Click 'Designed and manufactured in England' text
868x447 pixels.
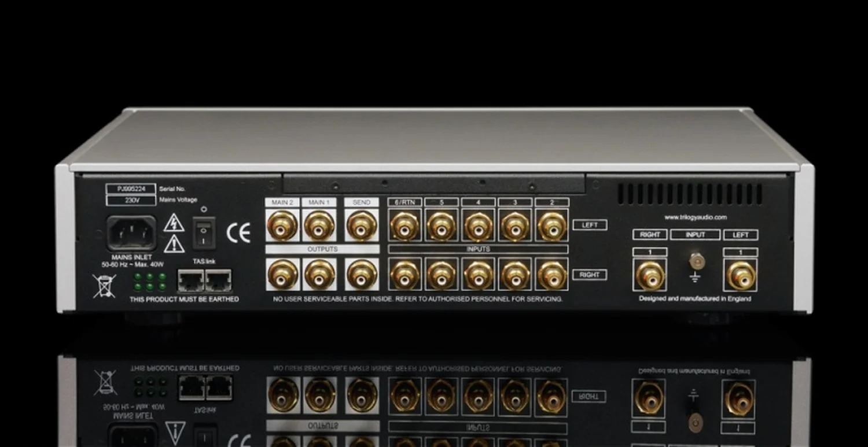(695, 299)
